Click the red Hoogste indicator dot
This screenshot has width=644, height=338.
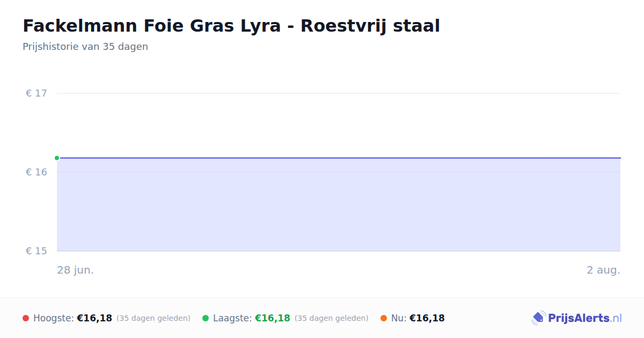click(26, 318)
